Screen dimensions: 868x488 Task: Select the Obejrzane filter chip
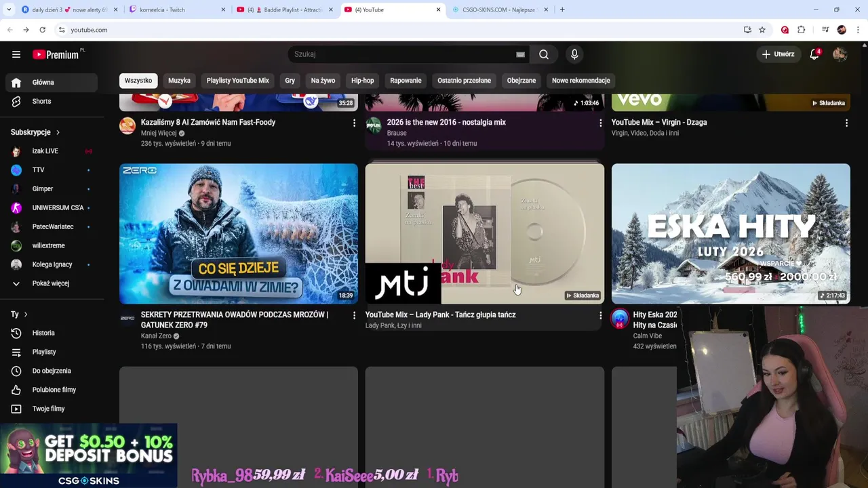521,81
